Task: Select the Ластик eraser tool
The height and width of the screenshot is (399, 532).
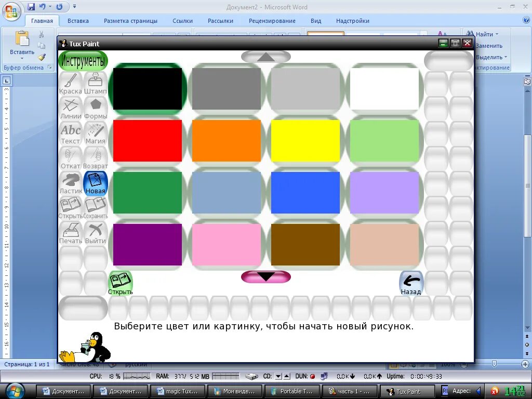Action: click(x=71, y=183)
